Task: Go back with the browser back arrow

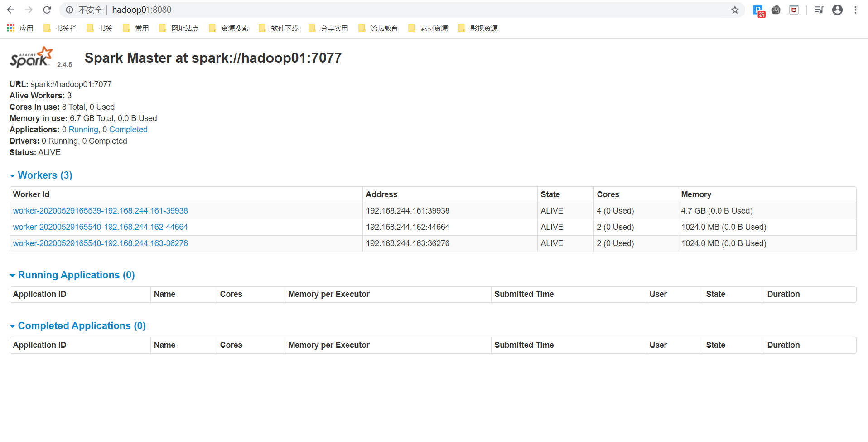Action: [x=11, y=10]
